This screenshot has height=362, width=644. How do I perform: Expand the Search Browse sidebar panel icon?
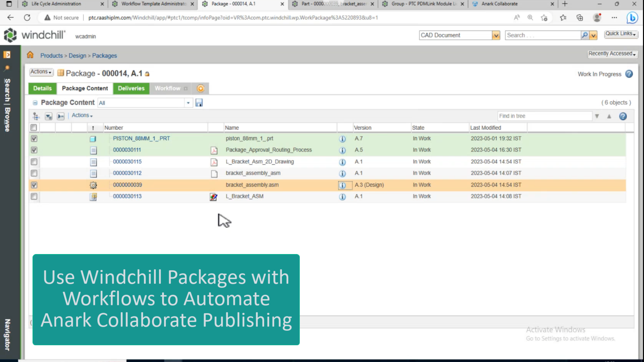tap(7, 55)
